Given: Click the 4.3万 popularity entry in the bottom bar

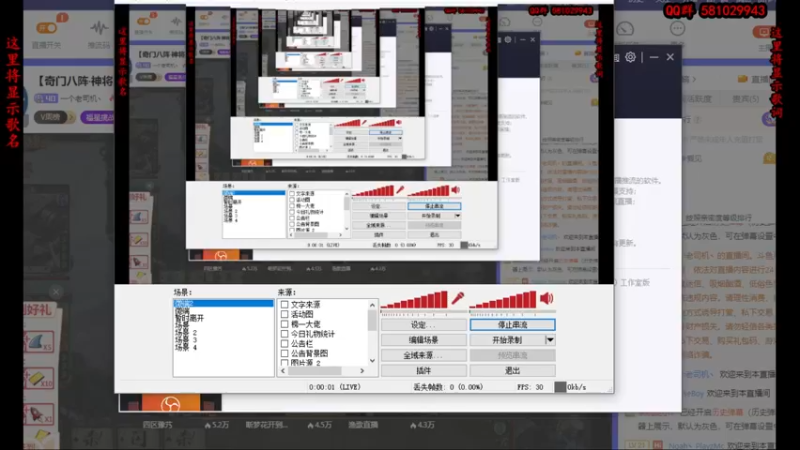Looking at the screenshot, I should click(422, 425).
